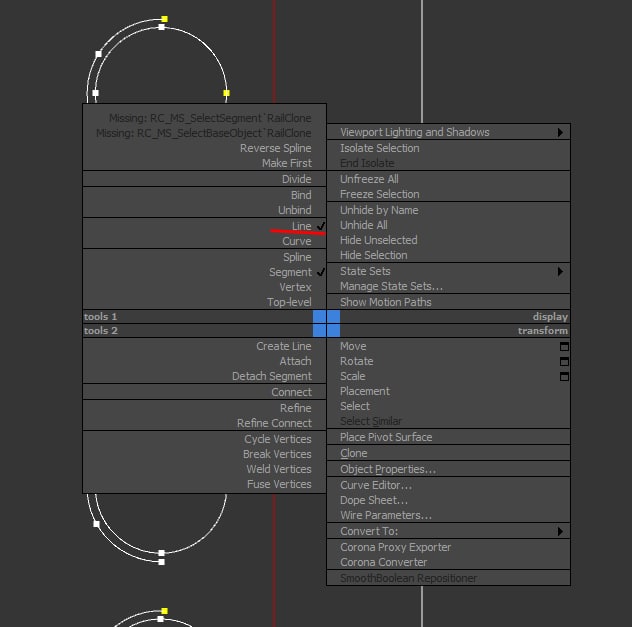Expand Viewport Lighting and Shadows submenu arrow
The height and width of the screenshot is (627, 632).
560,133
